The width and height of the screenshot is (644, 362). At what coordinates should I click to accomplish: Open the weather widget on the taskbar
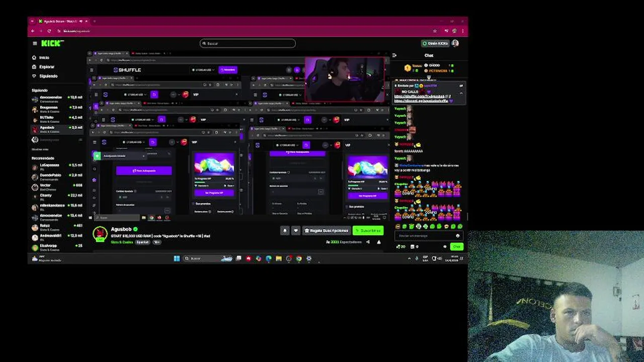point(47,258)
